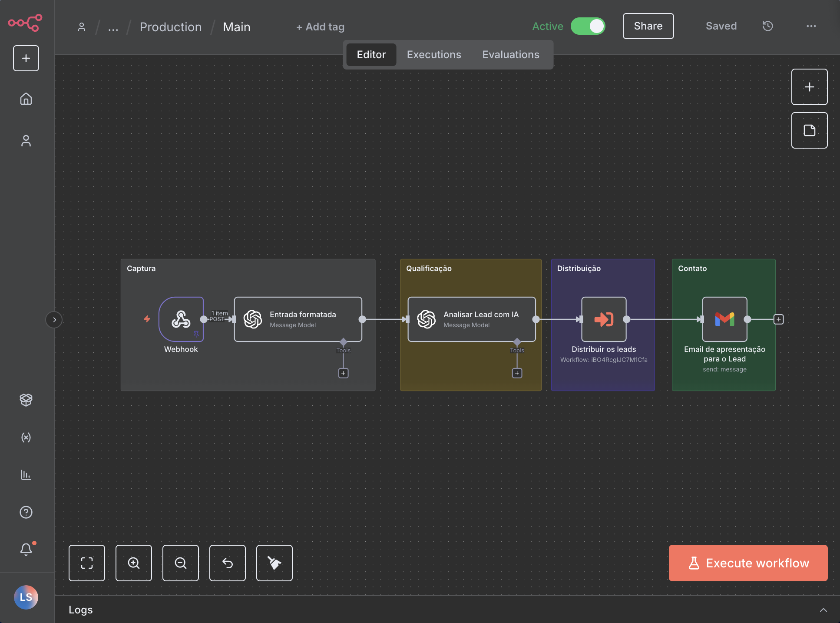Click the Main workflow name
Screen dimensions: 840x623
click(237, 27)
